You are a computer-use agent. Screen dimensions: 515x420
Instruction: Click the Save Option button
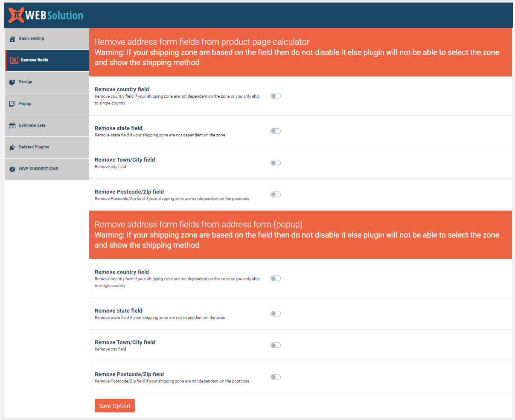coord(115,406)
